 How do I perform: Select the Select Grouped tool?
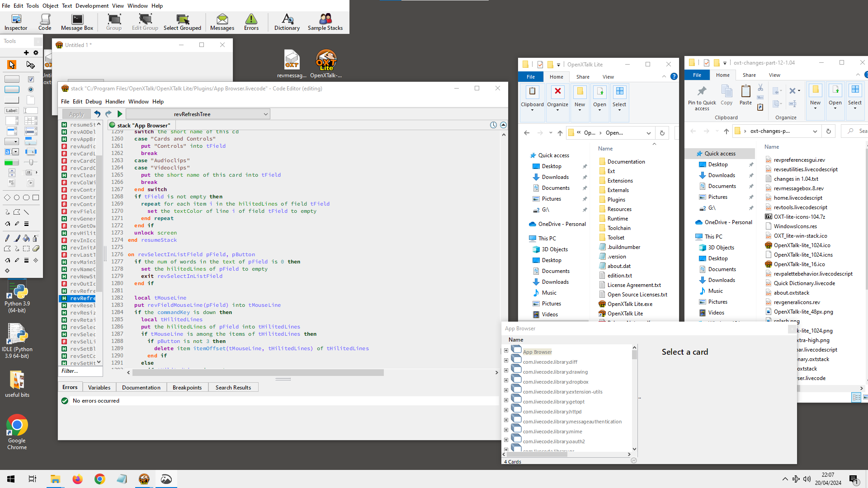coord(182,21)
